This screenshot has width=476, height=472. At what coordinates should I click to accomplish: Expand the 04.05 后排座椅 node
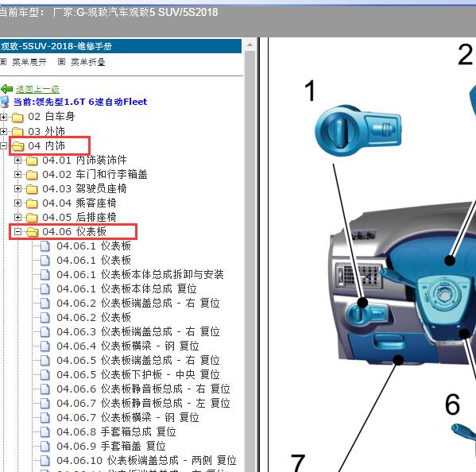18,218
